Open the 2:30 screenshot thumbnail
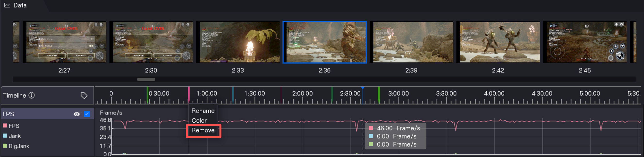The height and width of the screenshot is (157, 644). click(x=151, y=42)
